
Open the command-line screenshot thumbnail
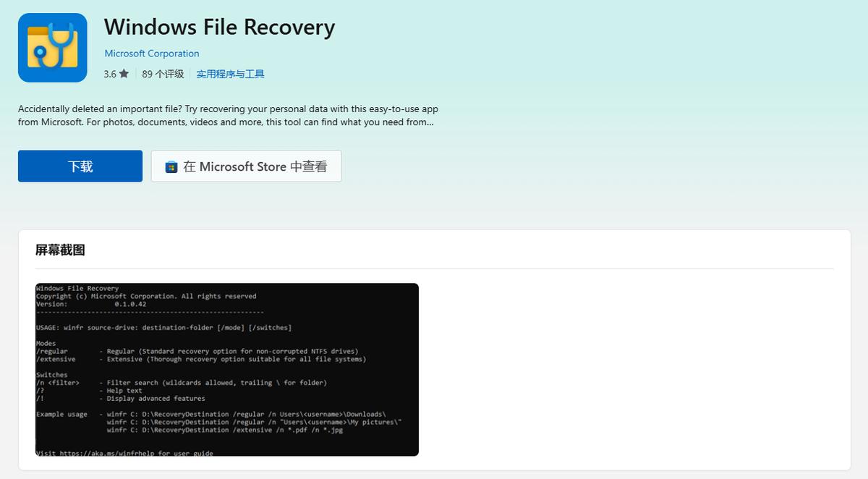227,369
